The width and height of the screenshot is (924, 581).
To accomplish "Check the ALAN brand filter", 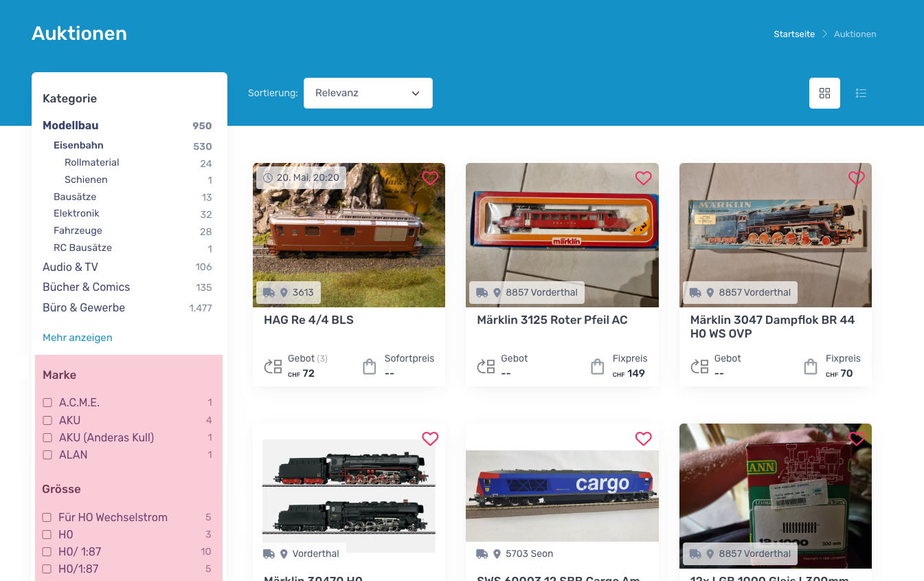I will coord(47,454).
